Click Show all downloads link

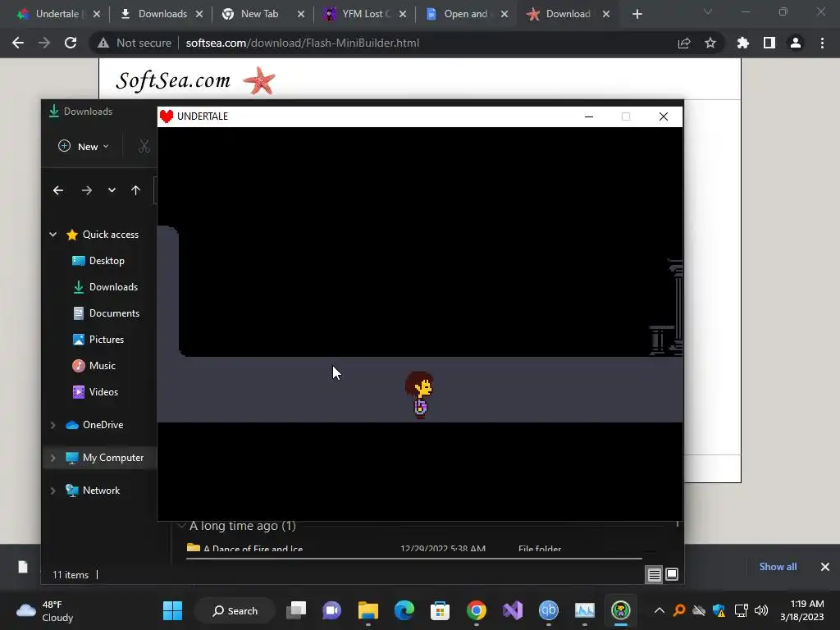coord(778,567)
